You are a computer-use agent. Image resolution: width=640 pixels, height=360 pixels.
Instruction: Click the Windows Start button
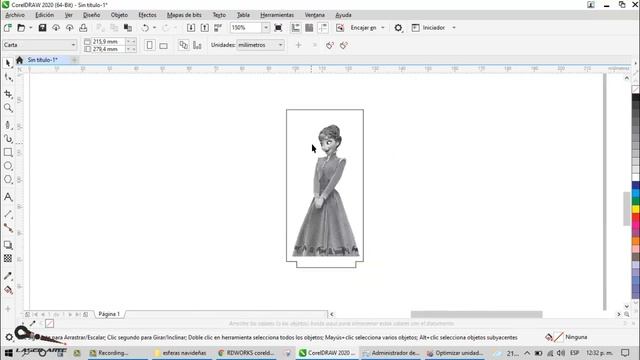(x=8, y=353)
